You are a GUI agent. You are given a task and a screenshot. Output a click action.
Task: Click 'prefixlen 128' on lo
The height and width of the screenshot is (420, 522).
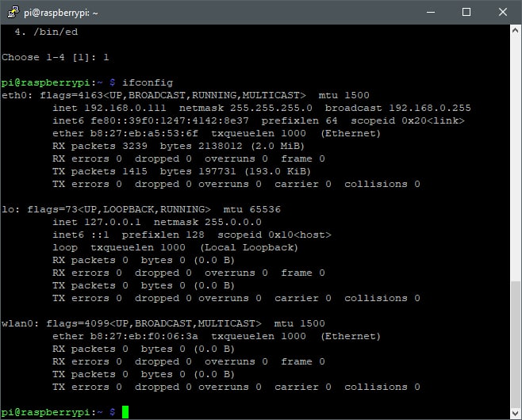[163, 235]
